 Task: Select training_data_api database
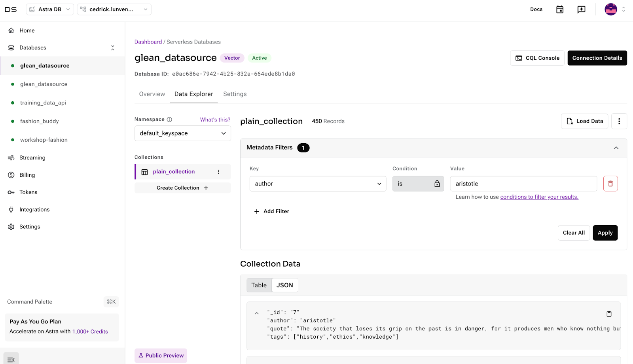tap(43, 103)
